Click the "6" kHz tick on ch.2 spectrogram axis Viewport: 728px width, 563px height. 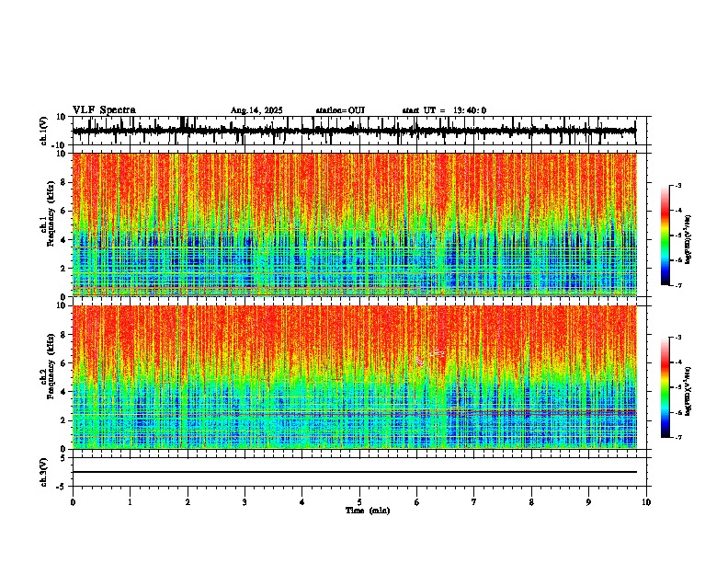click(64, 363)
